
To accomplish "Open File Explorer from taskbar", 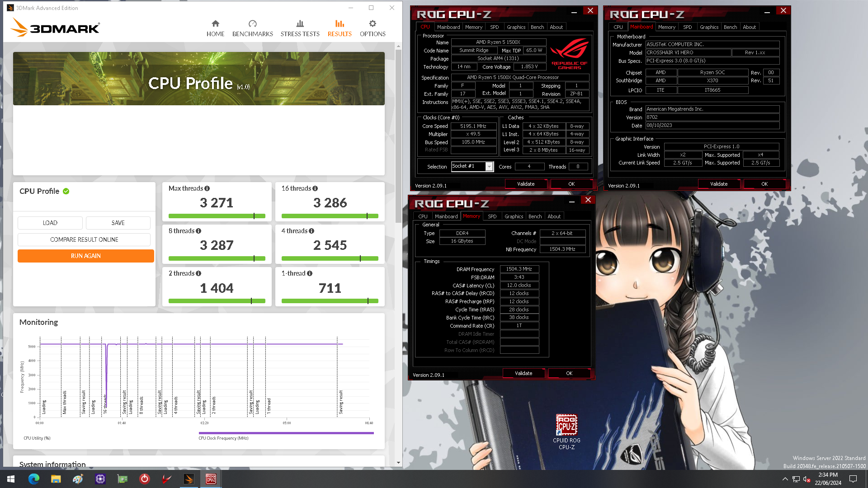I will click(56, 479).
